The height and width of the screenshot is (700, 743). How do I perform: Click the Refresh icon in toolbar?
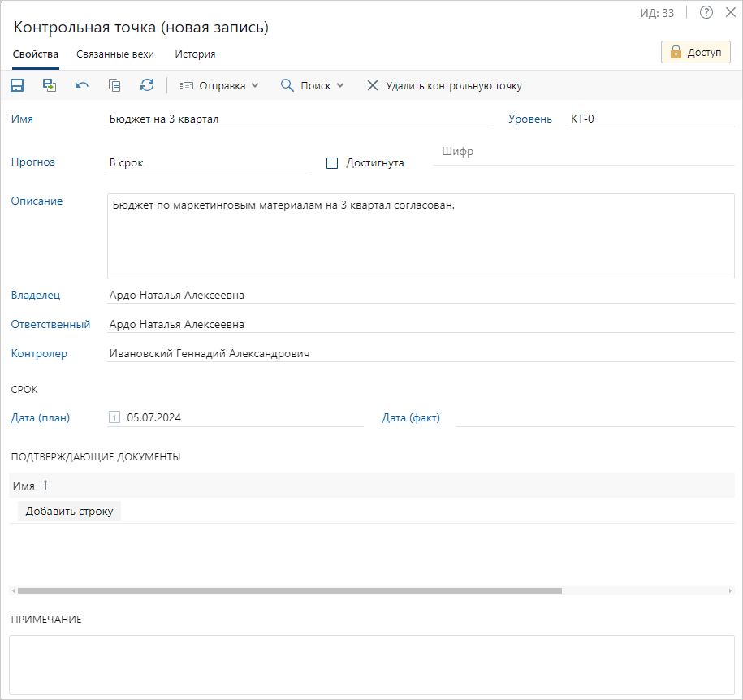click(147, 85)
